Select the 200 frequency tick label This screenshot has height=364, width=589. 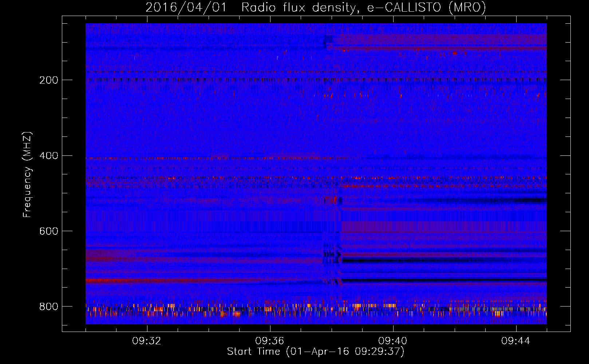[x=48, y=80]
